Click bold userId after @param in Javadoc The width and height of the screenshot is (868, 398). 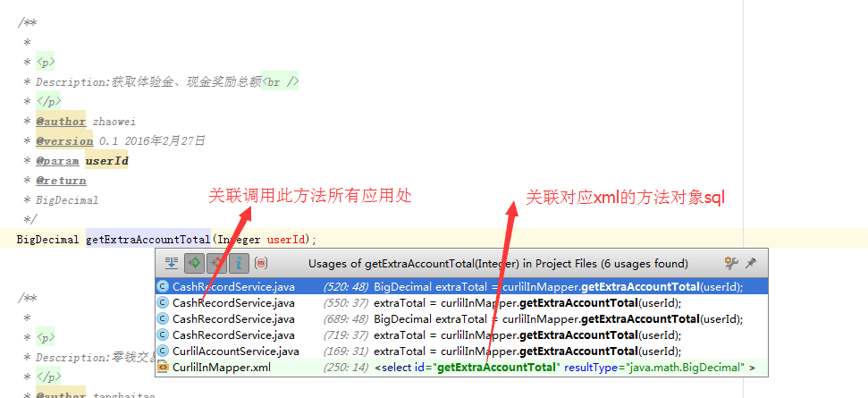click(106, 161)
